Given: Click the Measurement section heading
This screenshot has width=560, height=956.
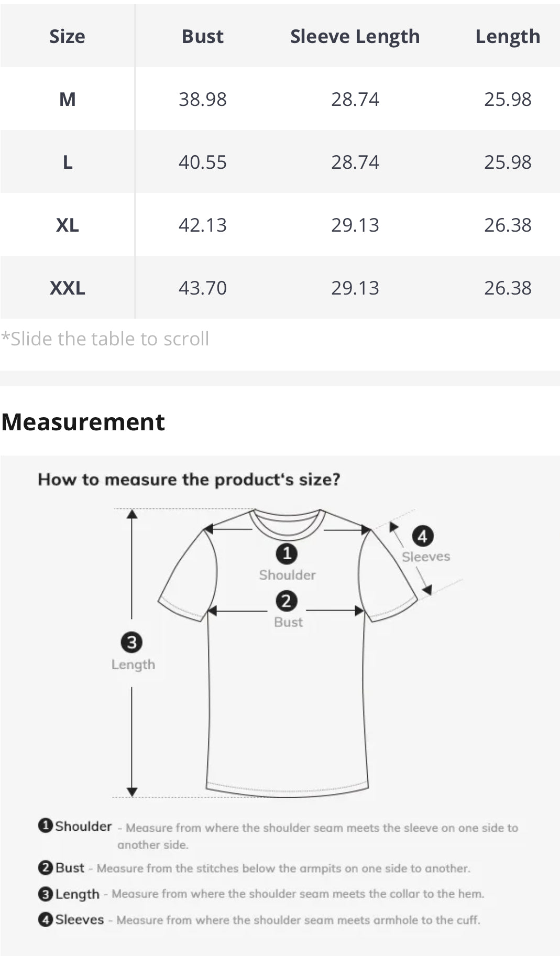Looking at the screenshot, I should click(83, 422).
